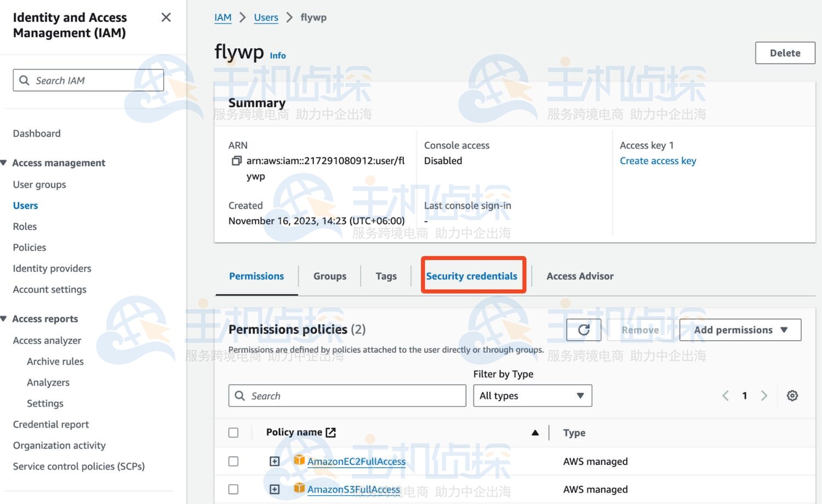822x504 pixels.
Task: Open User groups in the sidebar
Action: (x=39, y=185)
